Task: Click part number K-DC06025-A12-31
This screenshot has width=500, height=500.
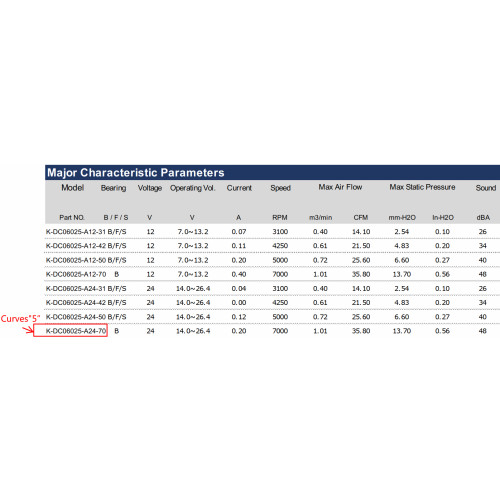Action: click(76, 232)
